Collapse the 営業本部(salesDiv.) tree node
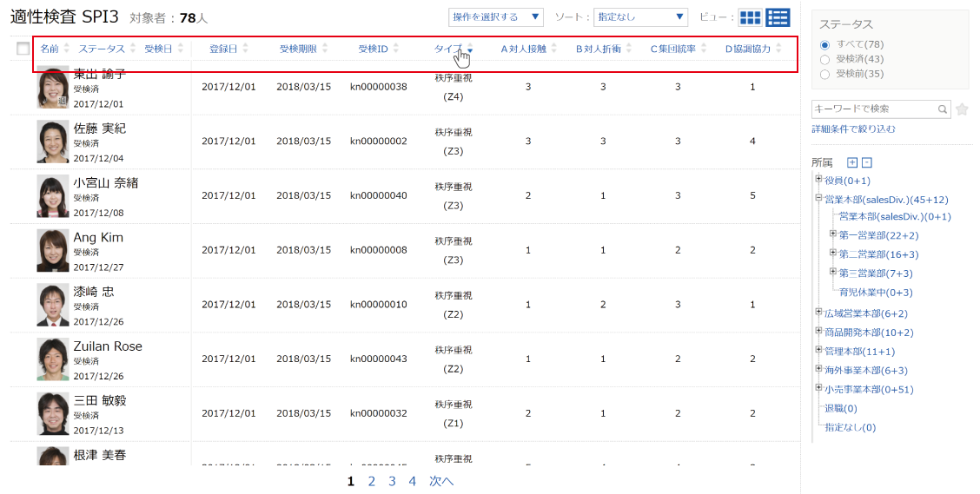Screen dimensions: 980x494 [x=818, y=199]
